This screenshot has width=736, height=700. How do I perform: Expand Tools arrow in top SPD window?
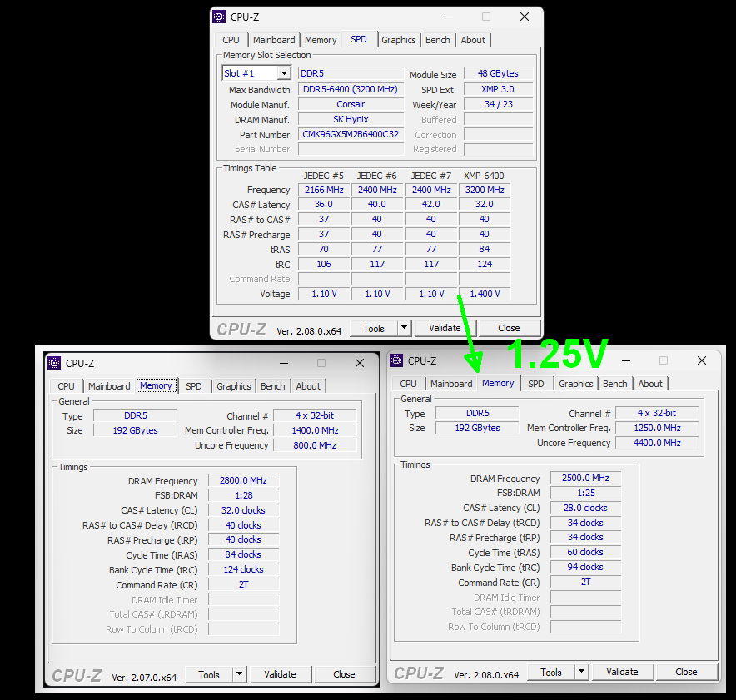click(x=404, y=328)
